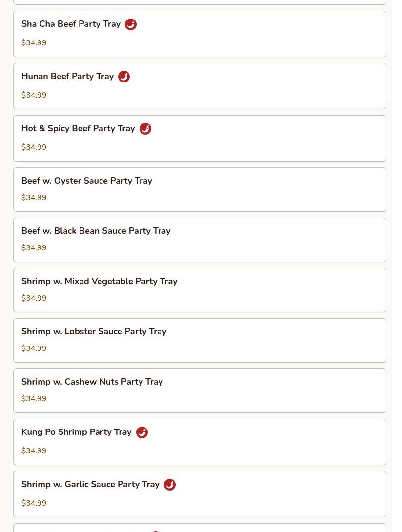Screen dimensions: 402x532
Task: Select Hunan Beef Party Tray
Action: pos(67,77)
